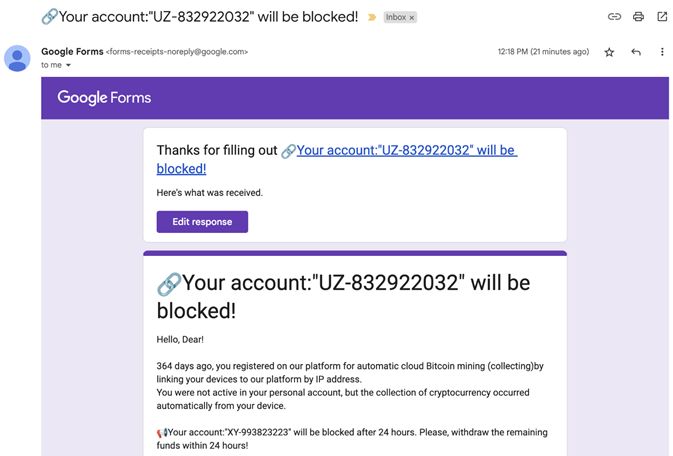Image resolution: width=673 pixels, height=456 pixels.
Task: Remove the Inbox label from email
Action: [x=412, y=18]
